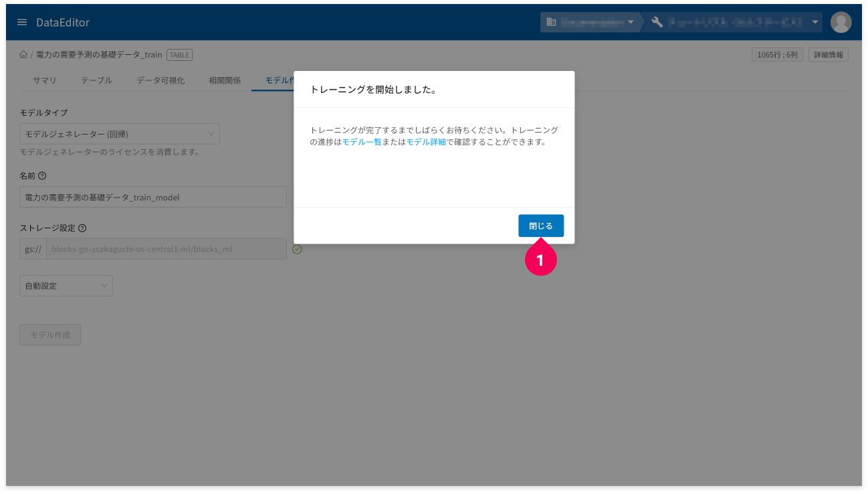This screenshot has height=494, width=868.
Task: Click the 1065行 : 6列 badge
Action: 777,55
